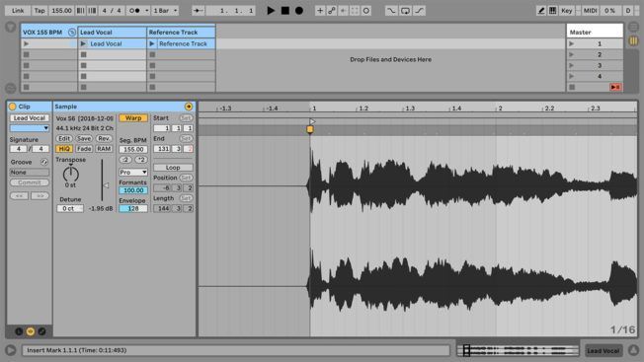644x362 pixels.
Task: Fold the VOX 155 BPM group track
Action: pos(72,33)
